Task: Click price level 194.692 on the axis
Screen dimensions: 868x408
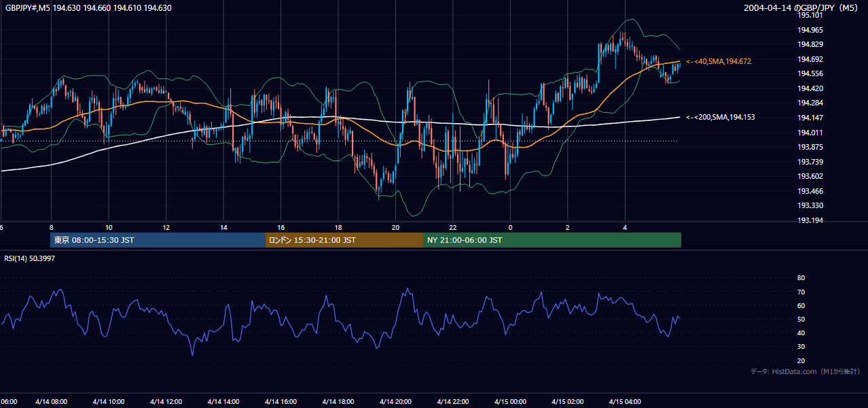Action: click(x=810, y=59)
